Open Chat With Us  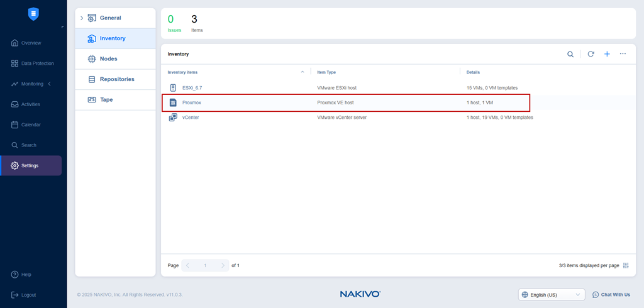[611, 295]
